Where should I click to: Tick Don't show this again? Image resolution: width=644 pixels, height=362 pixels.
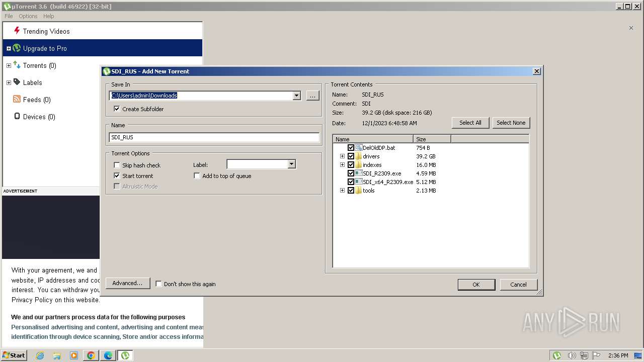[x=158, y=284]
